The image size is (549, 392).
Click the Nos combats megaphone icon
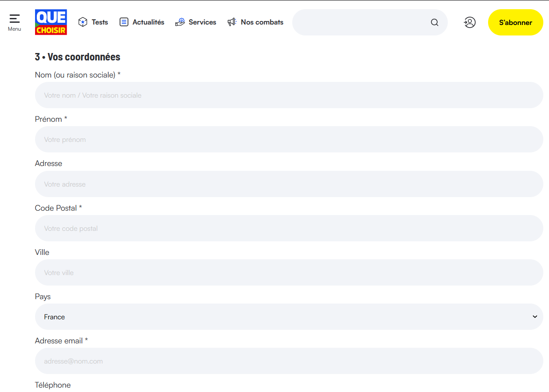pyautogui.click(x=232, y=22)
